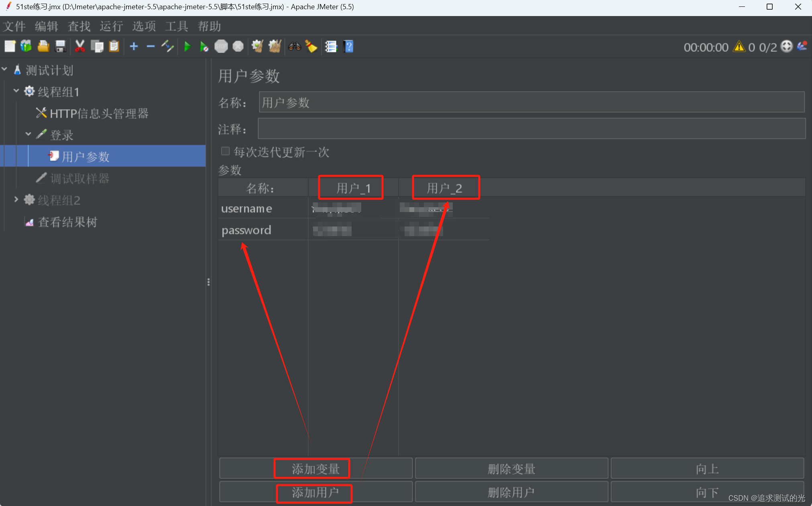Click the Cut scissors icon

80,47
